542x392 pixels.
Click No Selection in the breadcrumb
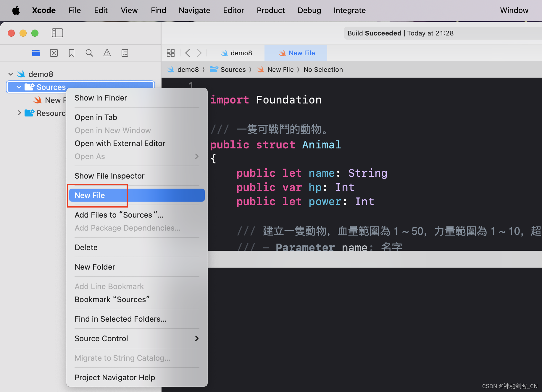[x=323, y=69]
